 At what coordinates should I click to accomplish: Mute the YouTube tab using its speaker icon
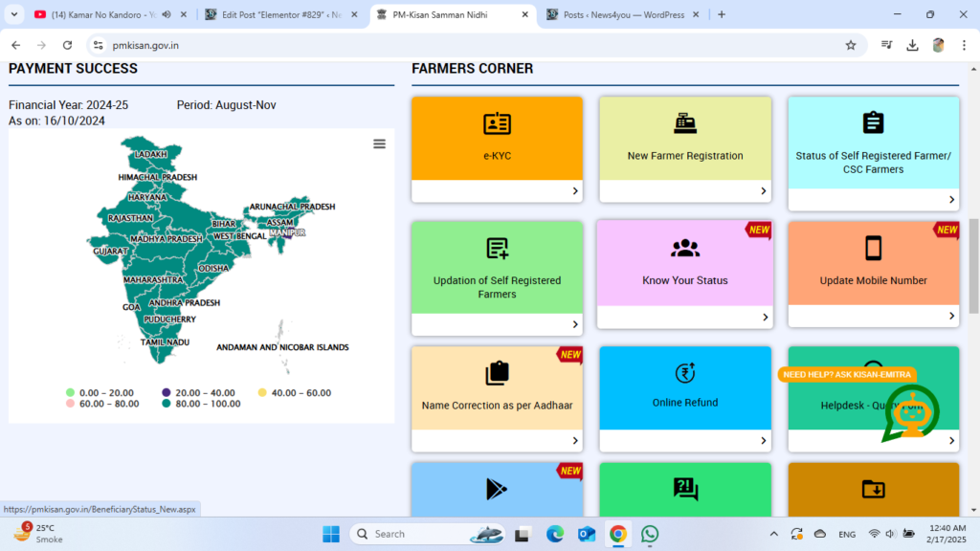[x=167, y=14]
